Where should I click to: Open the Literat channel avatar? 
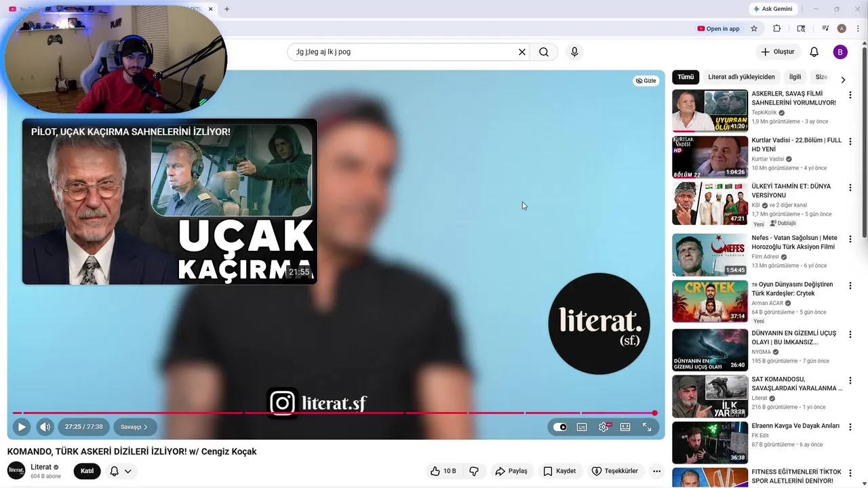tap(16, 470)
